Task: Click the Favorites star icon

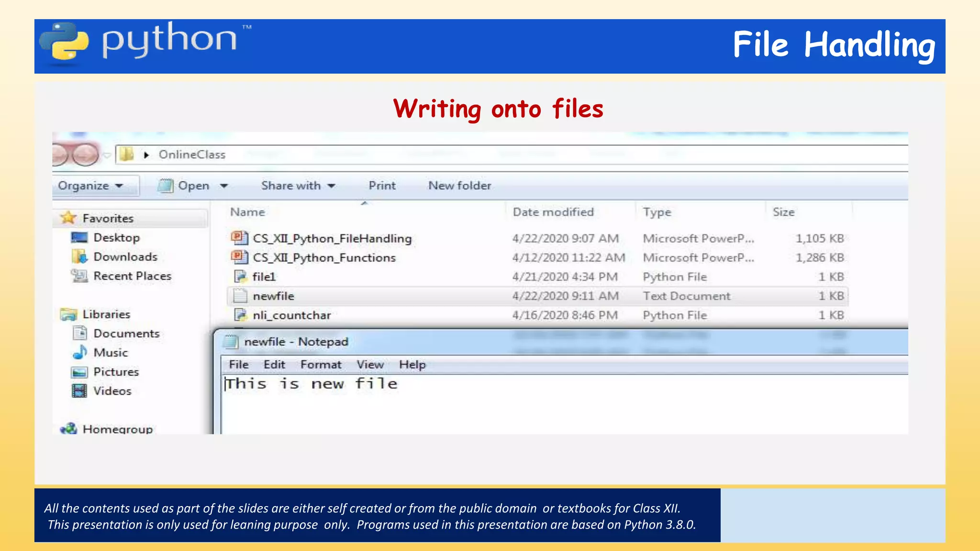Action: (68, 218)
